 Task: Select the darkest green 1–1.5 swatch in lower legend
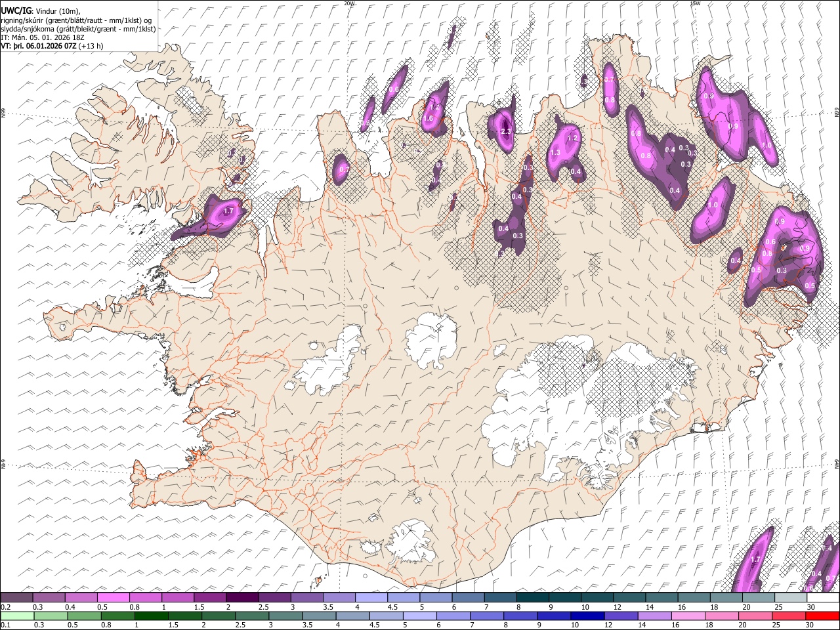(151, 616)
